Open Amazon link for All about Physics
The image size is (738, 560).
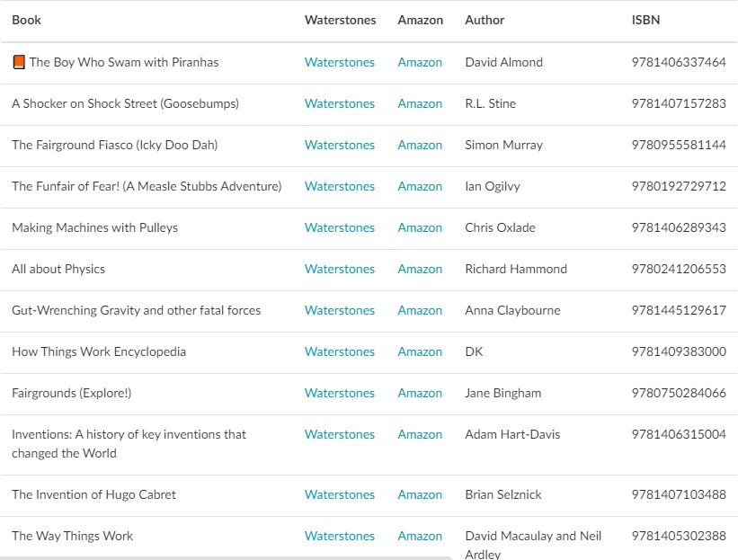[x=420, y=269]
